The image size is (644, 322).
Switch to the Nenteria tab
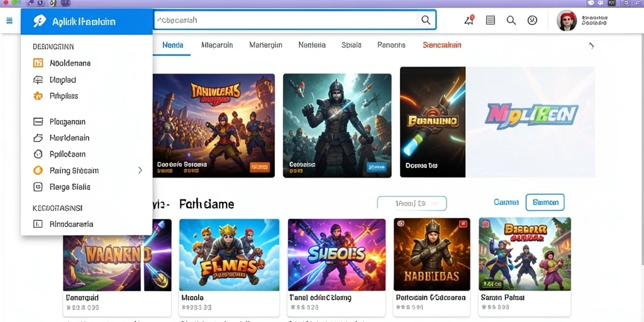(x=312, y=45)
